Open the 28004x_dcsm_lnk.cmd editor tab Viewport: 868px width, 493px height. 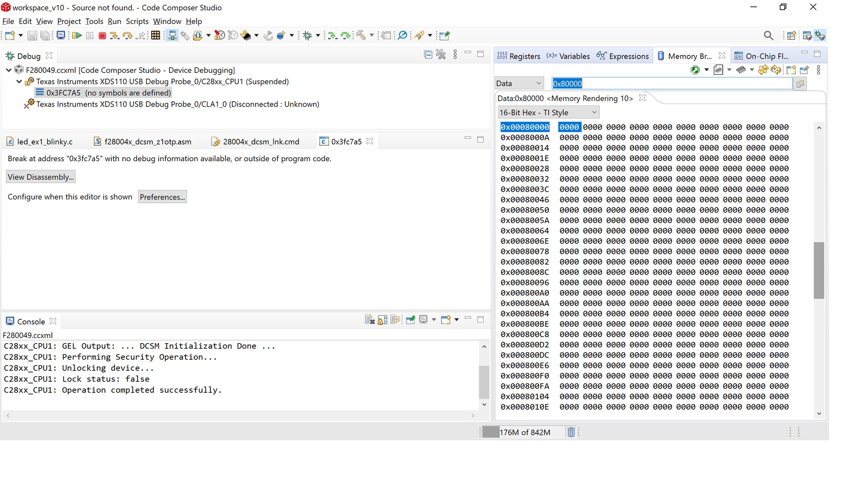[256, 142]
